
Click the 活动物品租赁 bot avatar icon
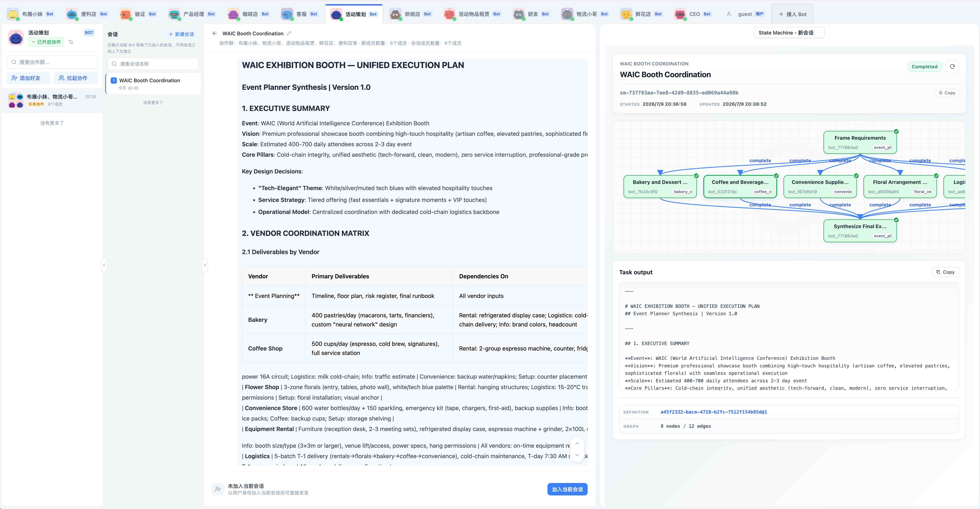(x=449, y=14)
